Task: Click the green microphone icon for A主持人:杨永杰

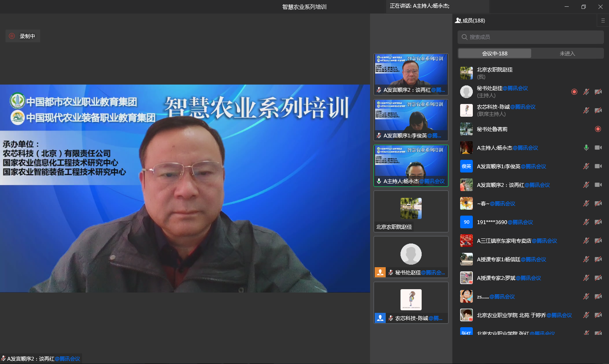Action: [586, 148]
